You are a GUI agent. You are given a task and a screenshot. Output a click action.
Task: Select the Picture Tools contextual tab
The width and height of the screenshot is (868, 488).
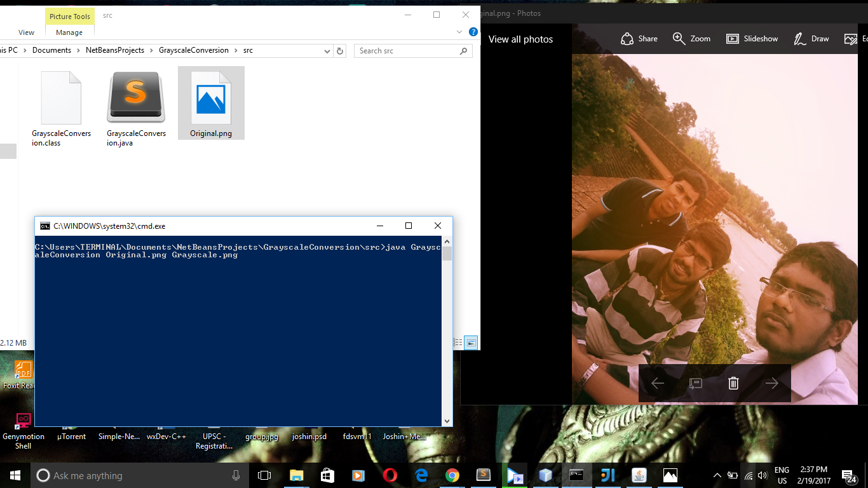point(70,17)
